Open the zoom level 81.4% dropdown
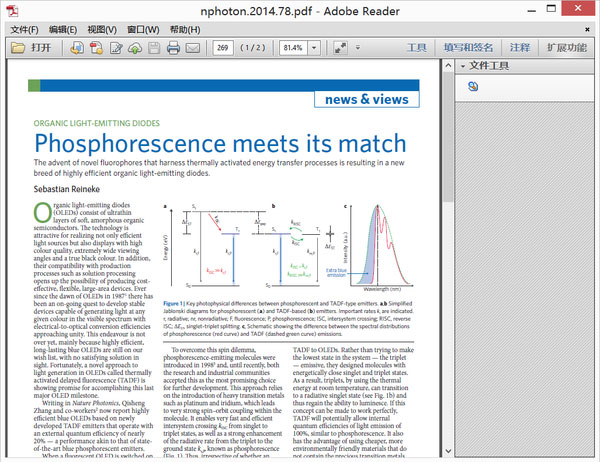Screen dimensions: 600x462 (314, 47)
